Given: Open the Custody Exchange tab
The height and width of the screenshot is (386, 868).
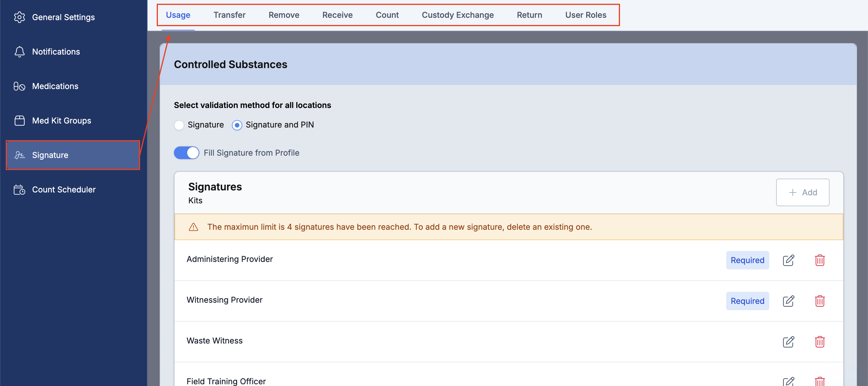Looking at the screenshot, I should [458, 15].
